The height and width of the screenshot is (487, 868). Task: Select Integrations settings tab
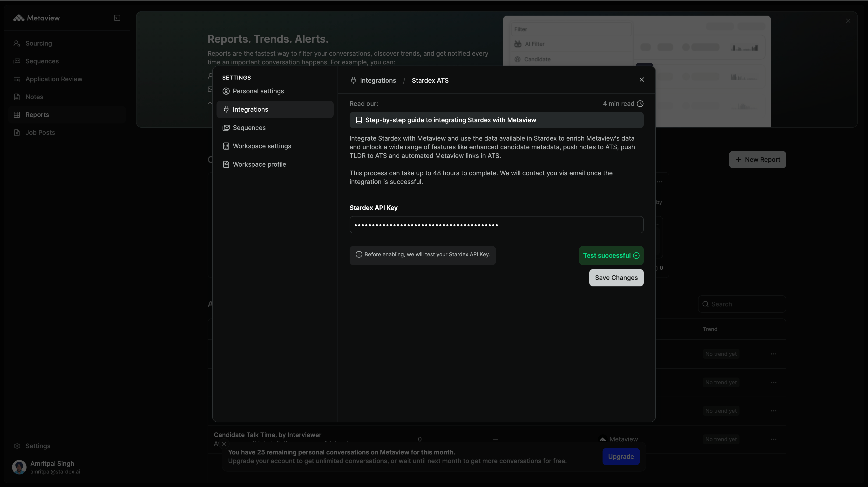coord(275,109)
